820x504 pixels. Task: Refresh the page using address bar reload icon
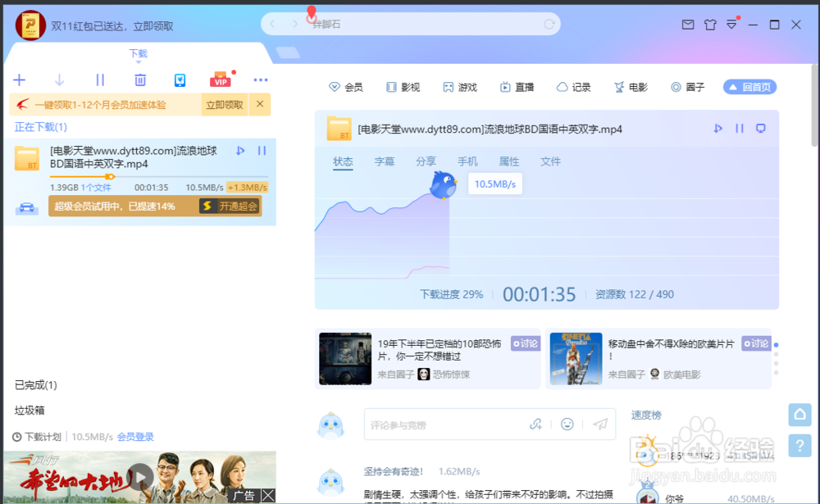549,24
